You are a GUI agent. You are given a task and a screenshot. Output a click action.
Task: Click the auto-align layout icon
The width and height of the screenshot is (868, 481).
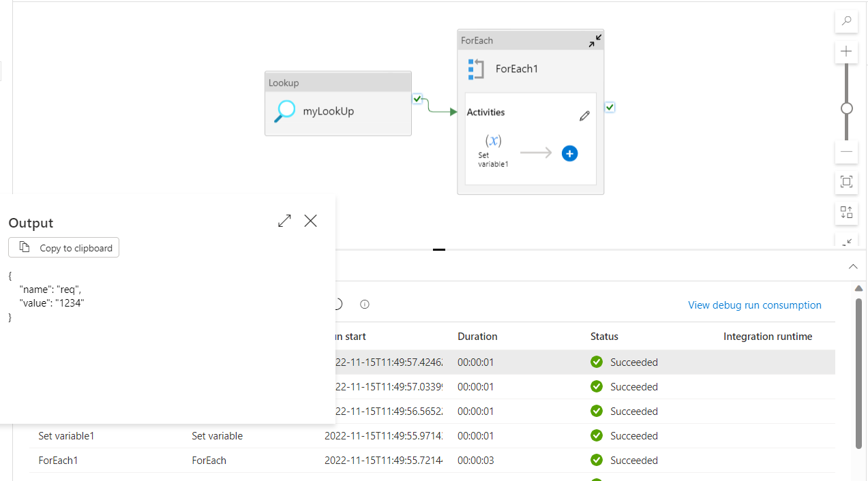[846, 213]
